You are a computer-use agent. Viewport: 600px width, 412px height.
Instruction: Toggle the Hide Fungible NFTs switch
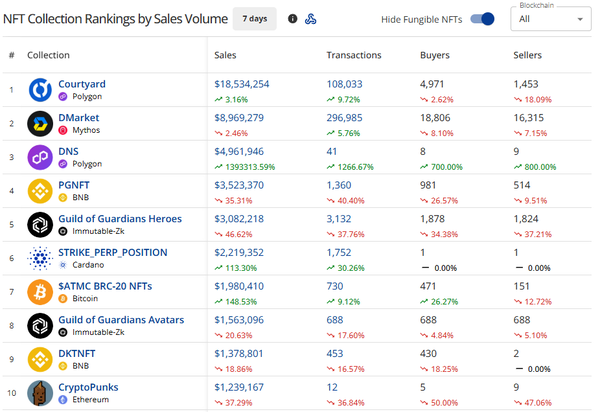click(x=482, y=19)
